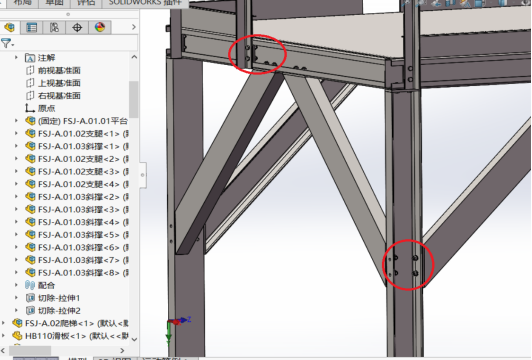Open the ConfigurationManager tab icon
This screenshot has height=360, width=532.
[54, 27]
